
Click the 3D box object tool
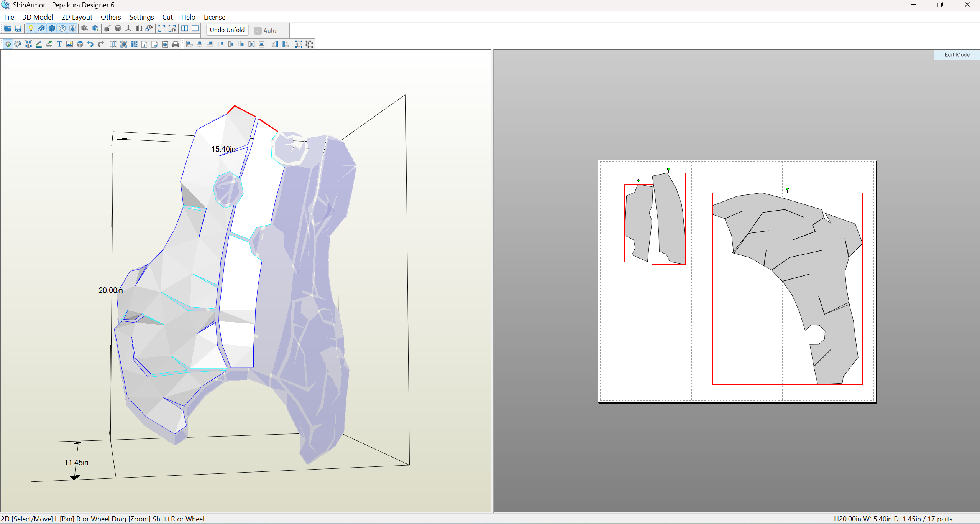pyautogui.click(x=80, y=44)
